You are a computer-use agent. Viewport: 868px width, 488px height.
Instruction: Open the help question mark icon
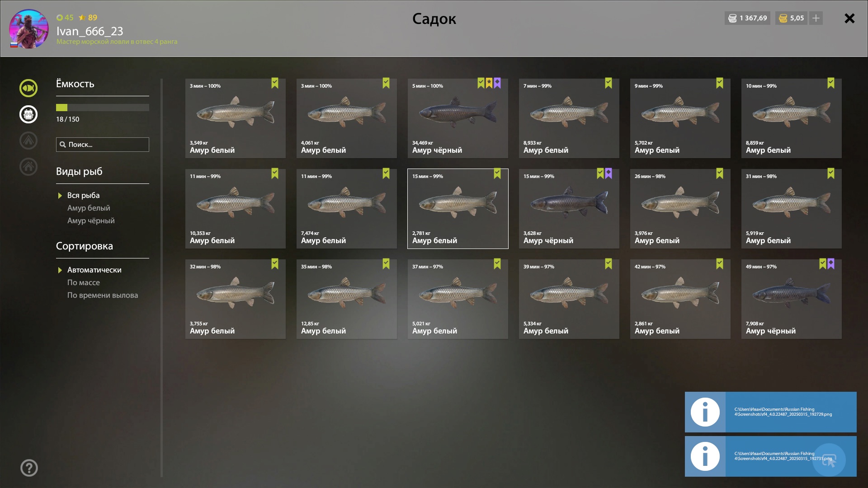coord(29,468)
